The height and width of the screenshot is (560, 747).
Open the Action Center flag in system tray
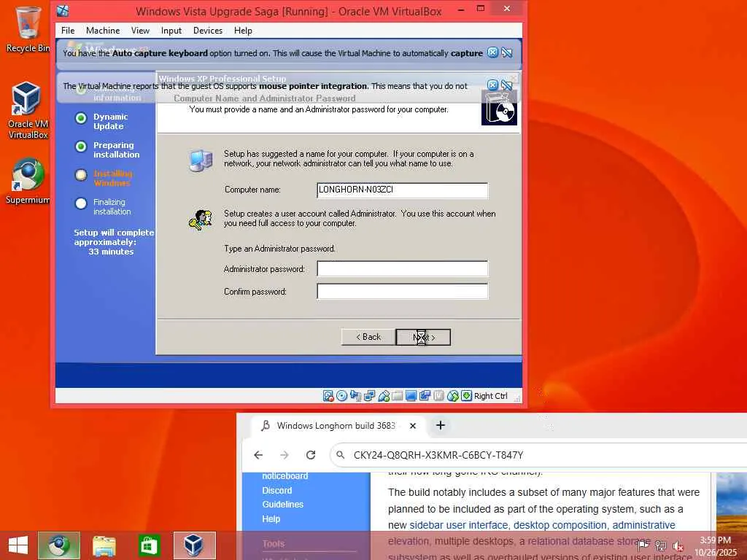coord(643,545)
